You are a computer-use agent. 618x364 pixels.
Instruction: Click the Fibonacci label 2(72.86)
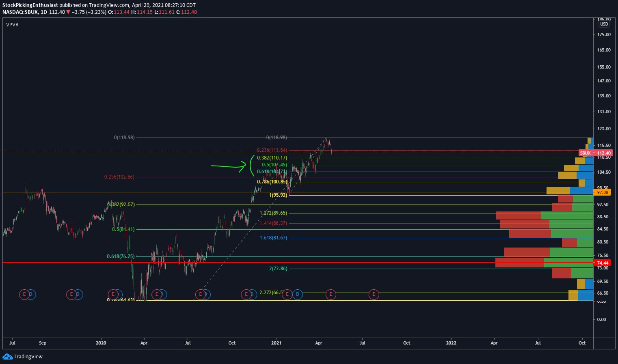(x=278, y=269)
